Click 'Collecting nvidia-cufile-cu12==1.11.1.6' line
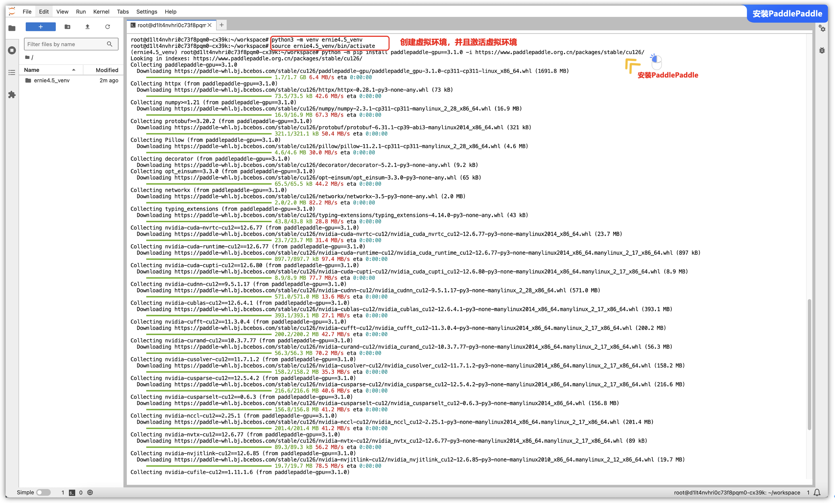This screenshot has height=504, width=835. click(240, 472)
